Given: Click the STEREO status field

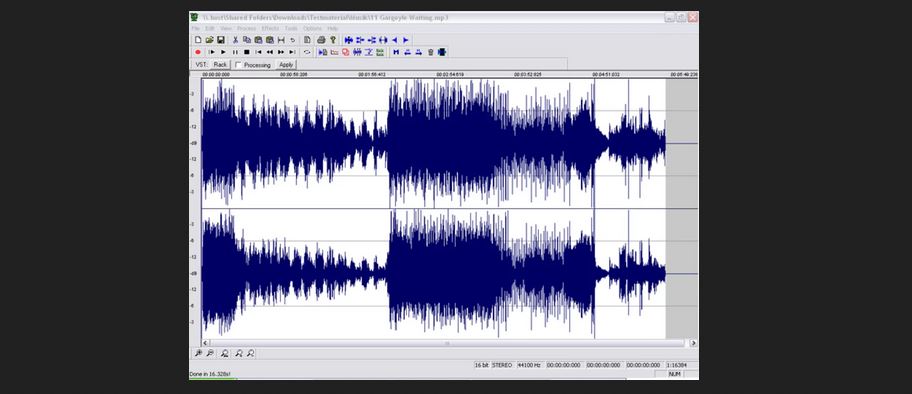Looking at the screenshot, I should point(502,365).
